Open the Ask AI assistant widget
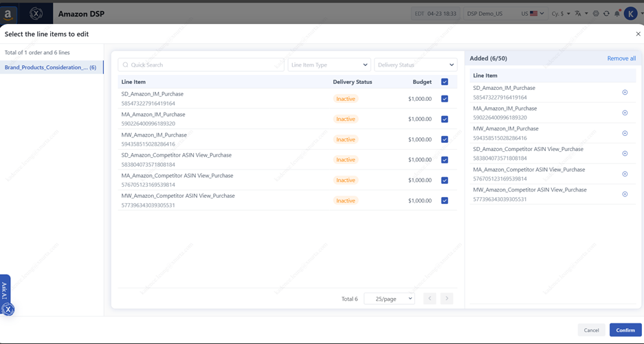This screenshot has height=344, width=644. 5,295
